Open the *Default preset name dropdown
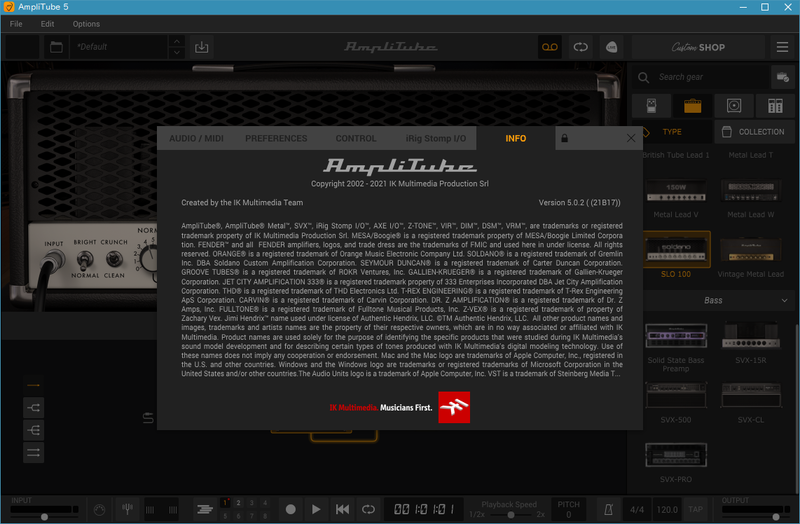 click(118, 47)
